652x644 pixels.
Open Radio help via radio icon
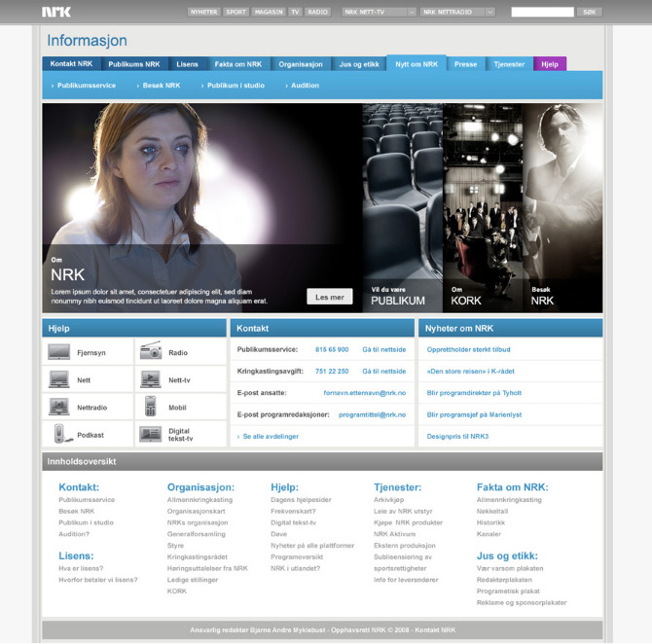[x=151, y=350]
